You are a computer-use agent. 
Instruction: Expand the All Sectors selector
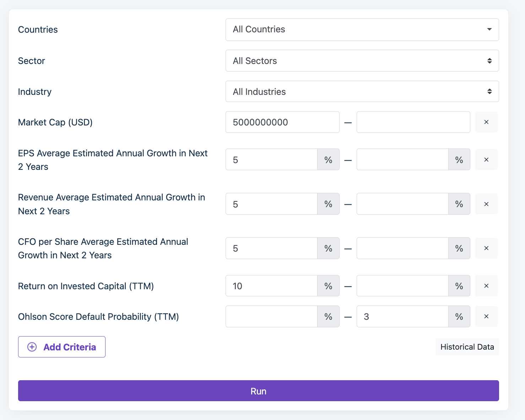(x=362, y=61)
